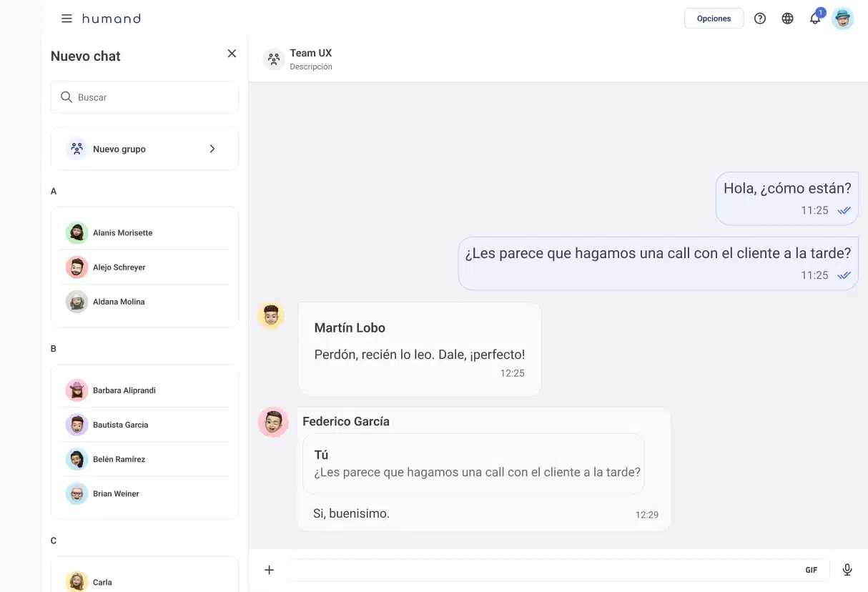Click the plus attachment icon
This screenshot has width=868, height=592.
[x=269, y=570]
